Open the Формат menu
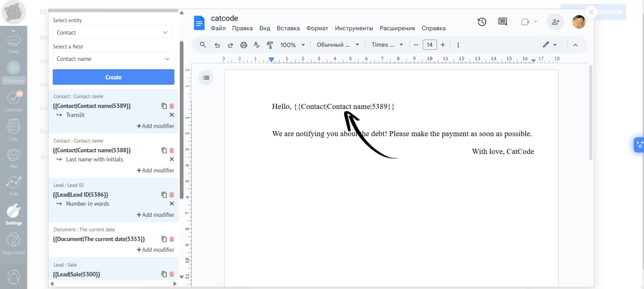The width and height of the screenshot is (644, 289). click(x=317, y=28)
